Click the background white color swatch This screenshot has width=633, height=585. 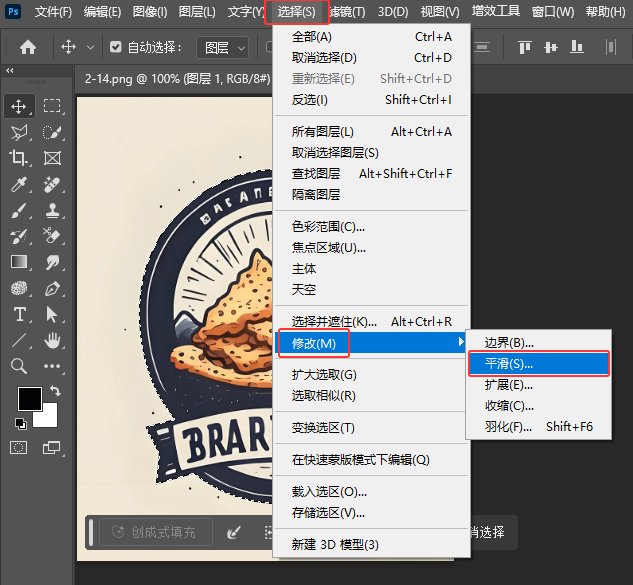[x=48, y=418]
